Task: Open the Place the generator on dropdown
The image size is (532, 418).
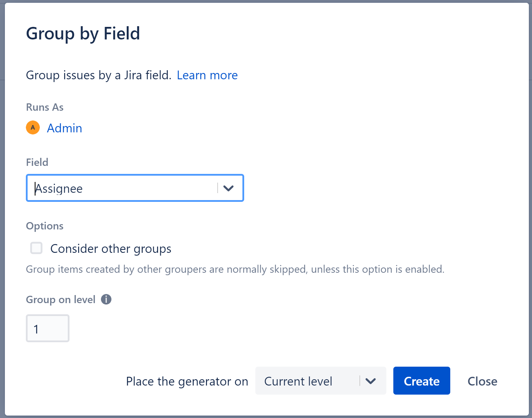Action: pyautogui.click(x=320, y=381)
